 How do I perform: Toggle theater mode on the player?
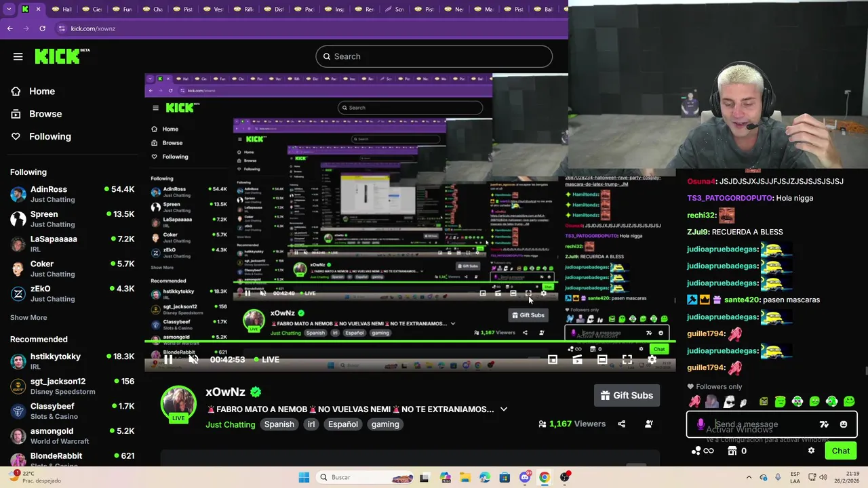point(602,360)
